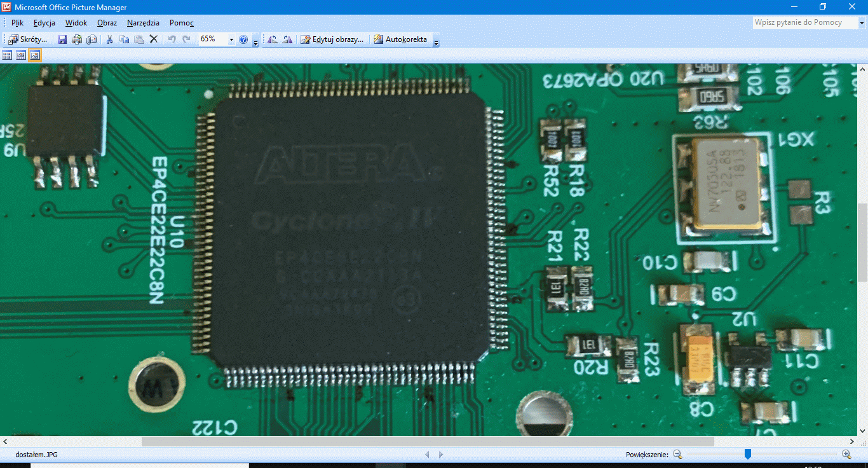Click the Edytuj obrazy button
The height and width of the screenshot is (468, 868).
click(332, 39)
